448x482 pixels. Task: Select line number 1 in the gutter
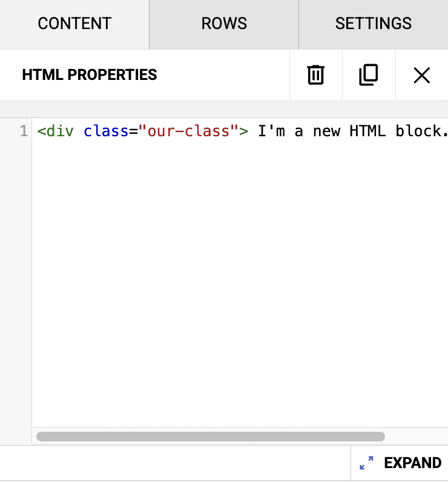(24, 131)
